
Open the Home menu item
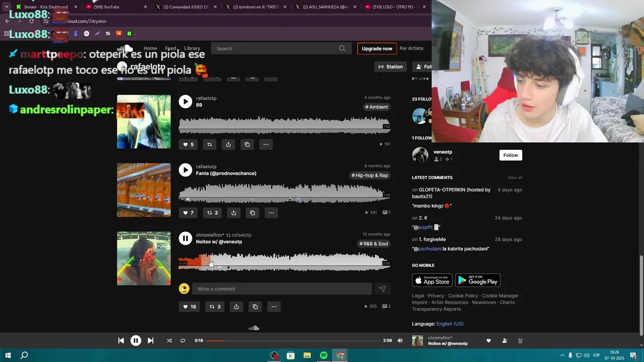tap(150, 48)
